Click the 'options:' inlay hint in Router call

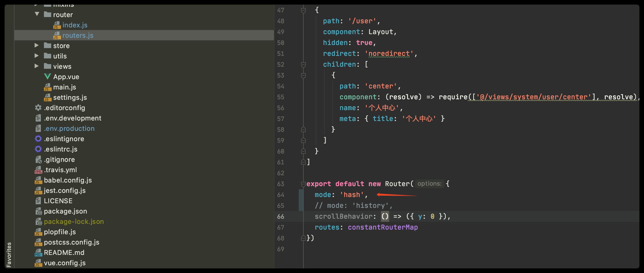tap(429, 184)
